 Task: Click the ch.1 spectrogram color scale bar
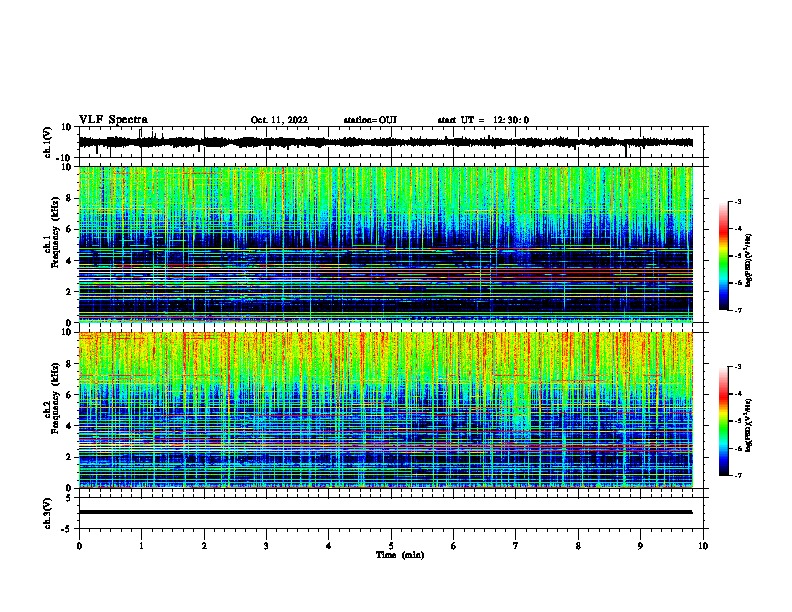(723, 255)
